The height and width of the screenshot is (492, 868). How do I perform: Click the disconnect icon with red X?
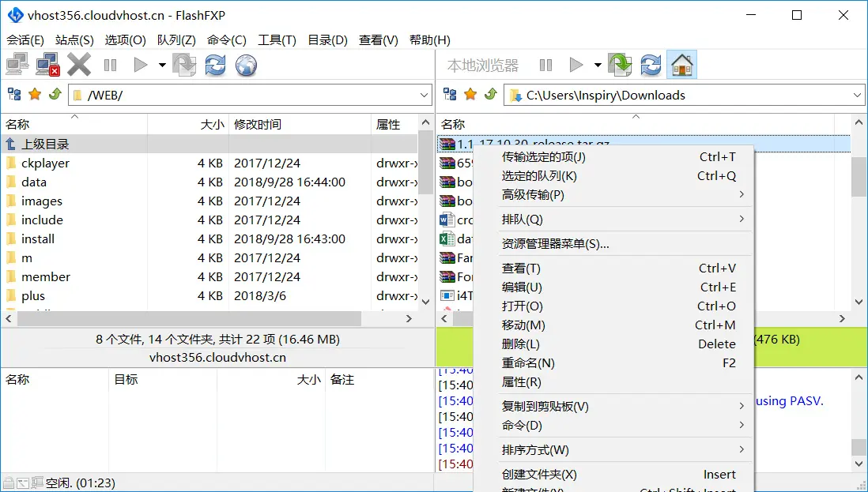(47, 65)
